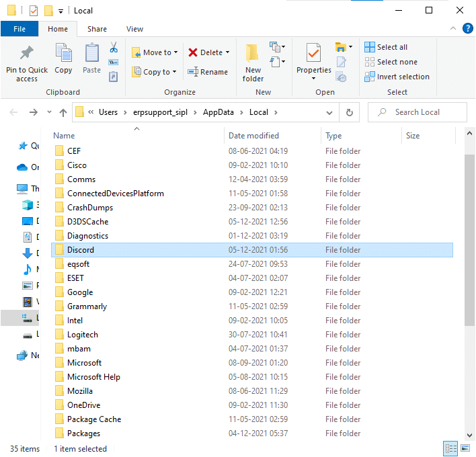
Task: Switch to Large icons view layout
Action: pyautogui.click(x=465, y=448)
